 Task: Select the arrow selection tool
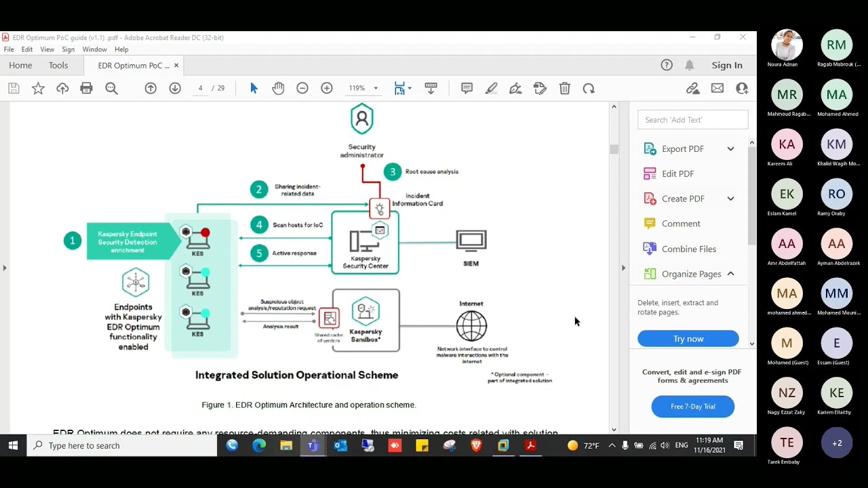[254, 88]
